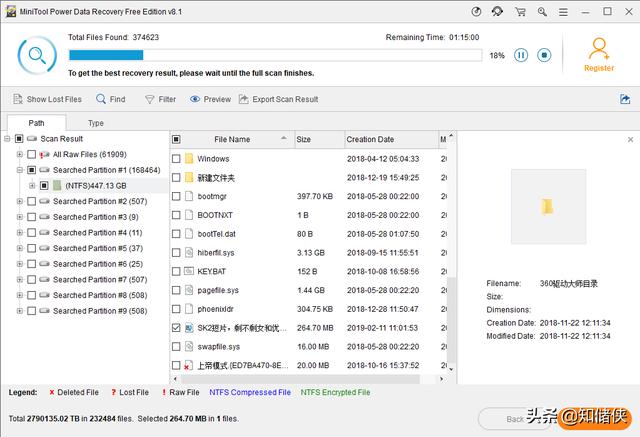Stop the running scan
The width and height of the screenshot is (640, 437).
click(544, 55)
